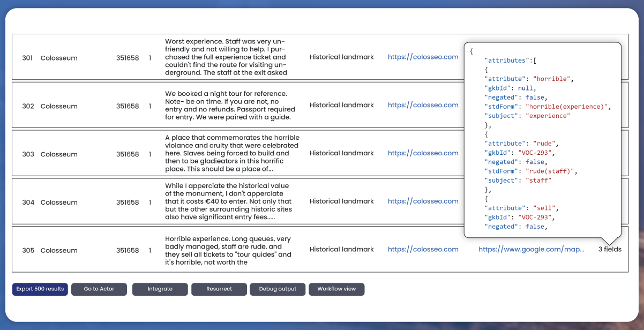This screenshot has width=644, height=330.
Task: Click the 'Worst experience' review text
Action: tap(226, 57)
